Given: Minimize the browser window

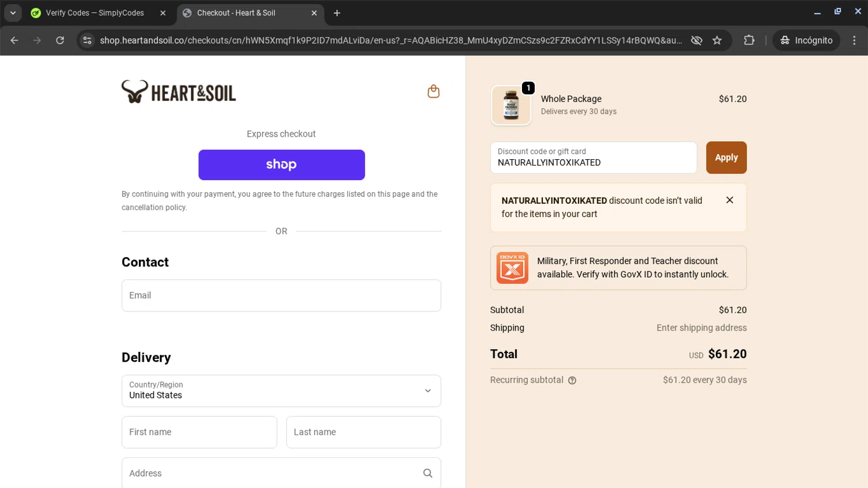Looking at the screenshot, I should point(817,12).
